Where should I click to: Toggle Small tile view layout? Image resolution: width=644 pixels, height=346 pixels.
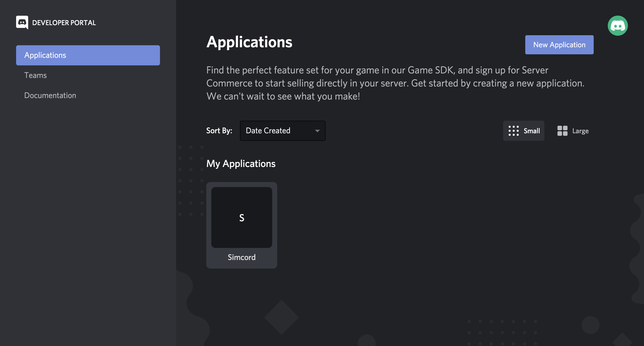524,131
